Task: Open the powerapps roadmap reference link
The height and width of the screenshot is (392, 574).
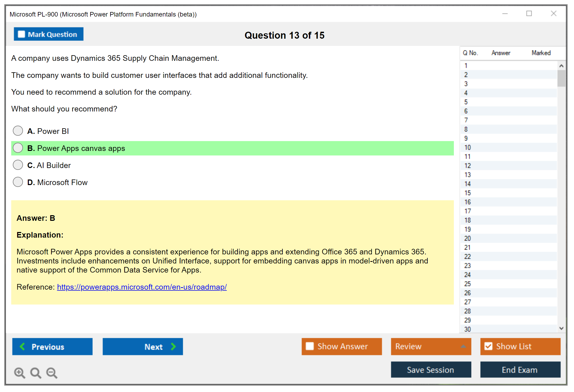Action: pyautogui.click(x=142, y=287)
